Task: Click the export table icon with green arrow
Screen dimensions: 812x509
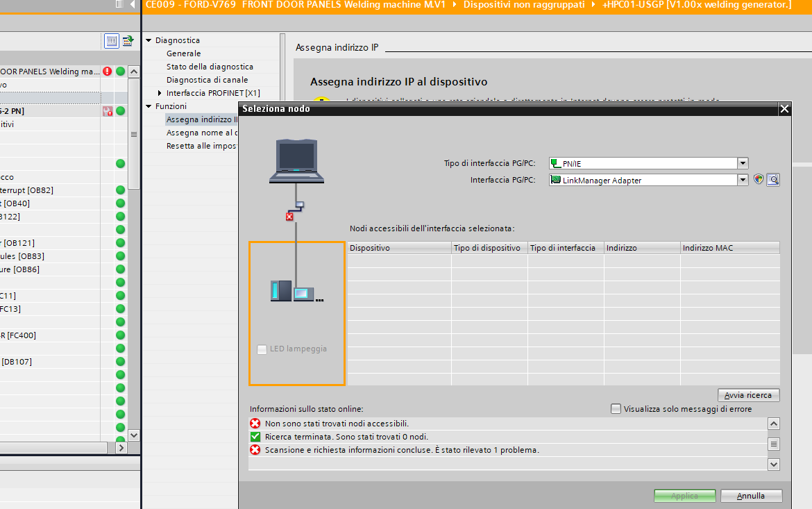Action: pos(128,41)
